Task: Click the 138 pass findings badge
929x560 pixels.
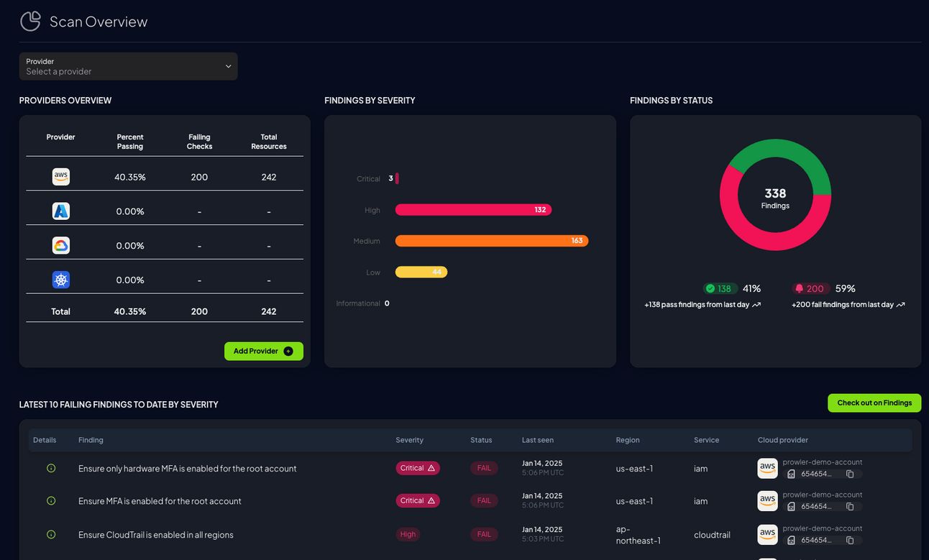Action: coord(720,288)
